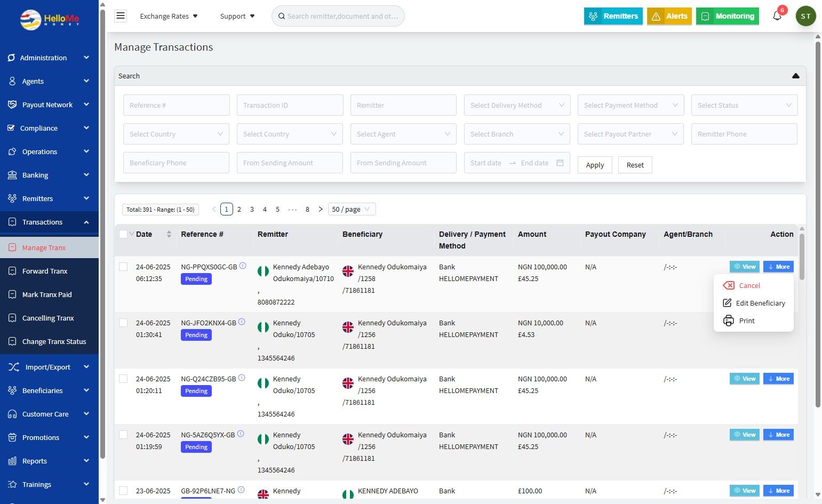Viewport: 822px width, 504px height.
Task: Tick checkbox for 24-06-2025 06:12:35 transaction
Action: (123, 267)
